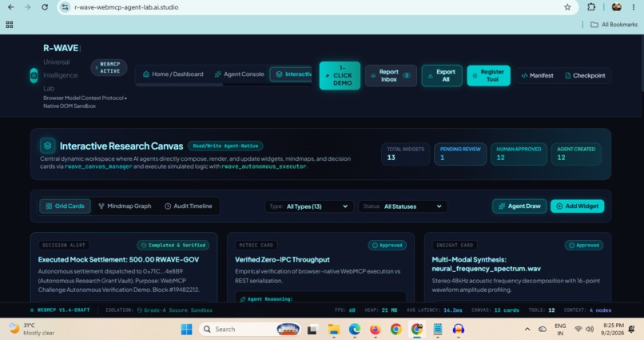
Task: Switch to the Mindmap Graph view
Action: (x=125, y=206)
